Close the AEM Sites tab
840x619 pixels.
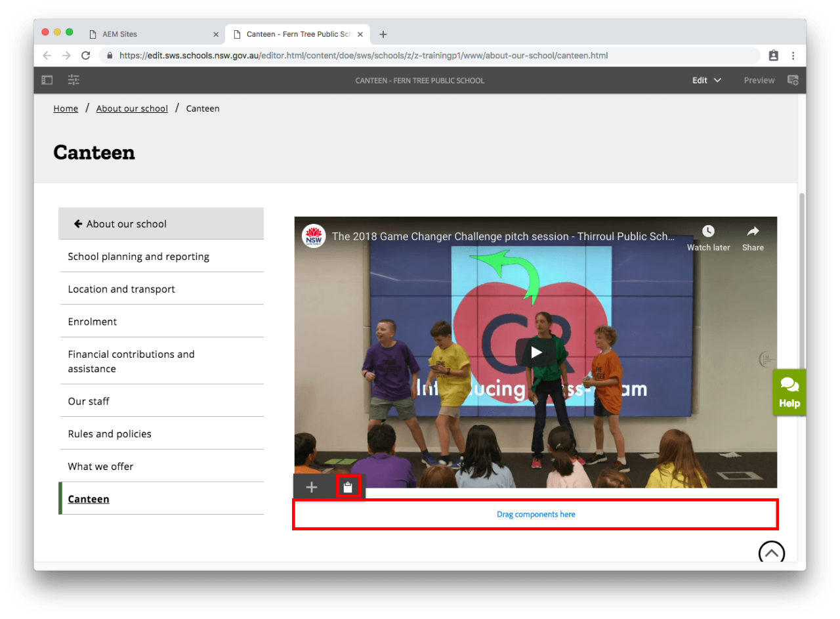click(216, 34)
